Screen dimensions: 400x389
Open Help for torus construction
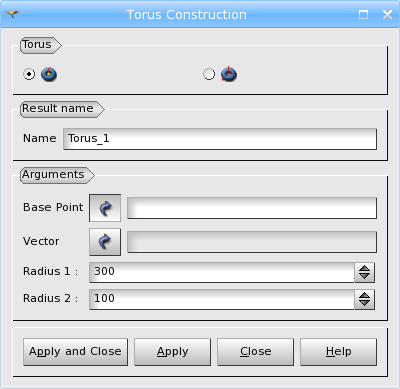pyautogui.click(x=339, y=352)
